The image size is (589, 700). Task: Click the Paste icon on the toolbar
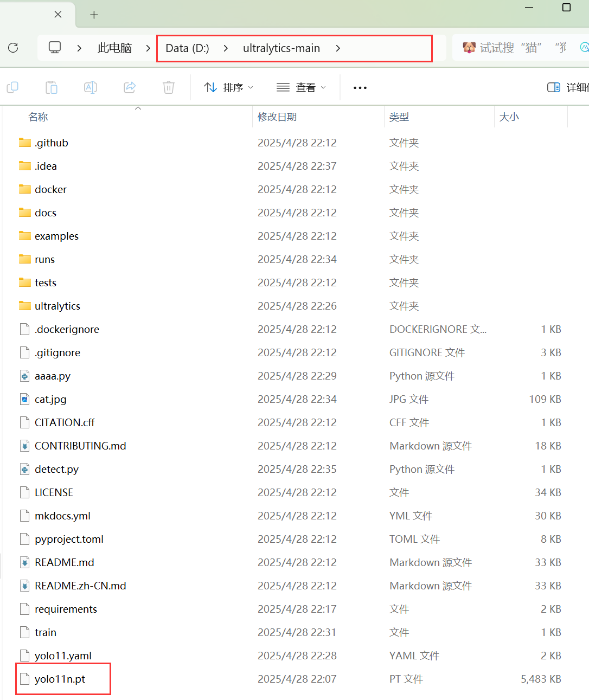(x=52, y=87)
